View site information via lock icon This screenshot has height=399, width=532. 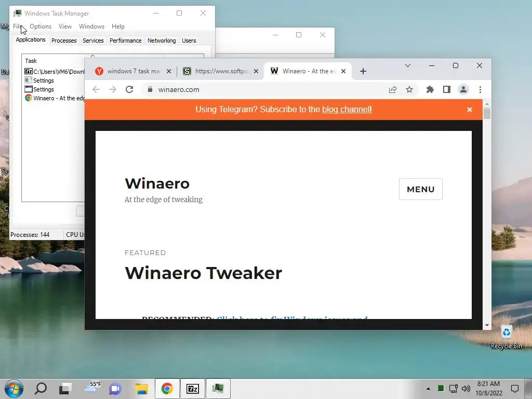[x=150, y=89]
